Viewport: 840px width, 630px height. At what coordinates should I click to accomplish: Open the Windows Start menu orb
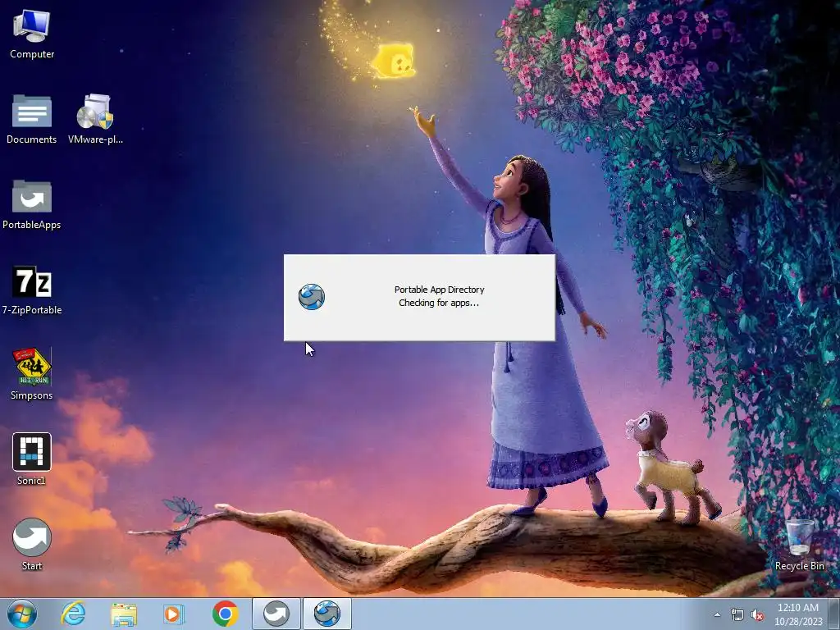22,614
